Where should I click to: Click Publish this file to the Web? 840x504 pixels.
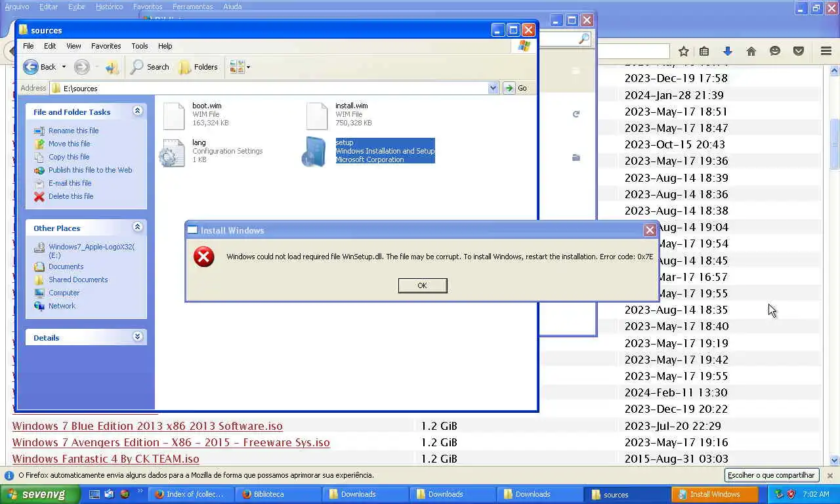[x=90, y=170]
